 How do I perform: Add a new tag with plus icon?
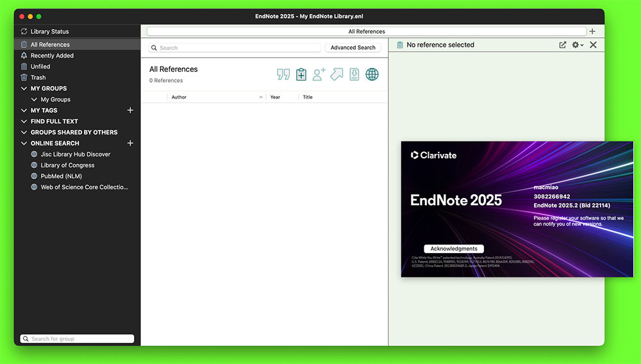pos(130,110)
